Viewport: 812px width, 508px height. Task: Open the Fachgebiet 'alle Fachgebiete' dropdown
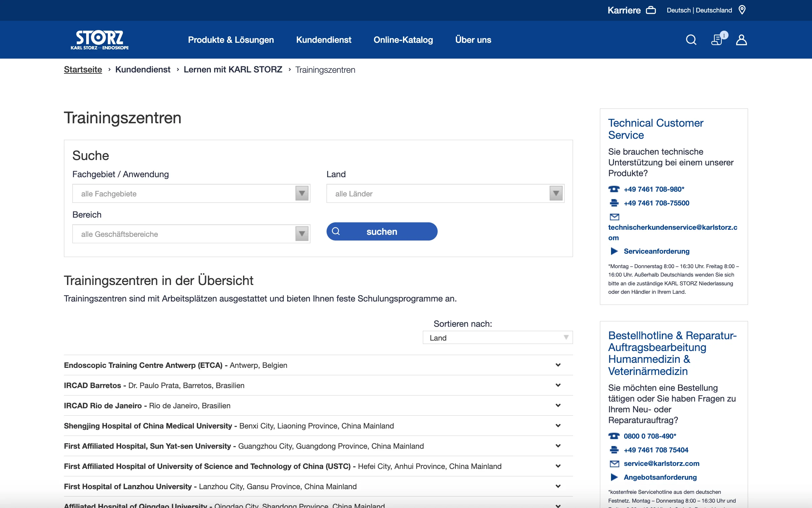tap(191, 193)
